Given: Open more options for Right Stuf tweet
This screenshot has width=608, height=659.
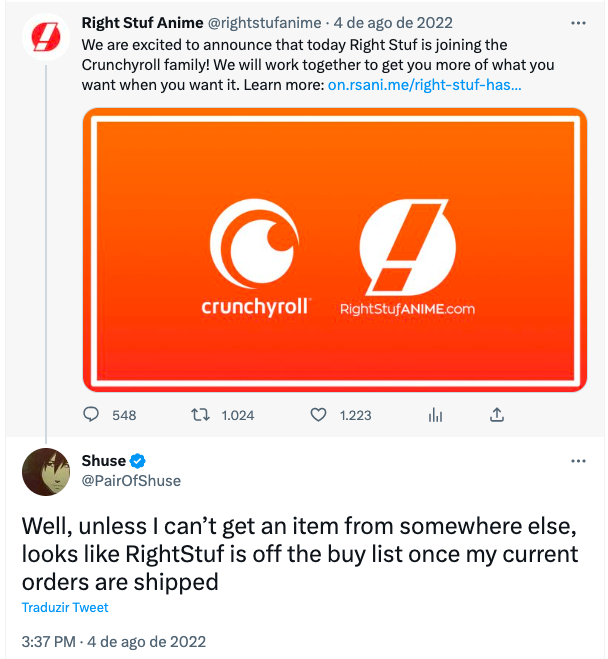Looking at the screenshot, I should pos(578,23).
